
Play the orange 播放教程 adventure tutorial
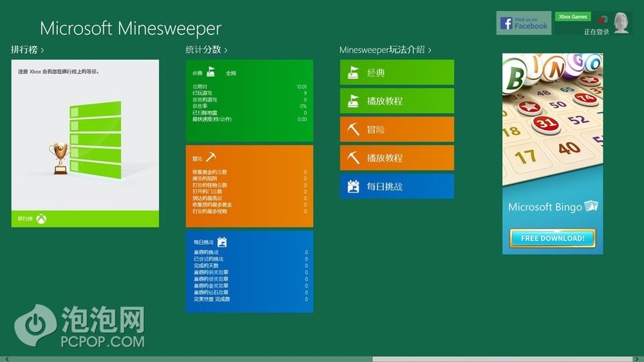click(x=397, y=157)
